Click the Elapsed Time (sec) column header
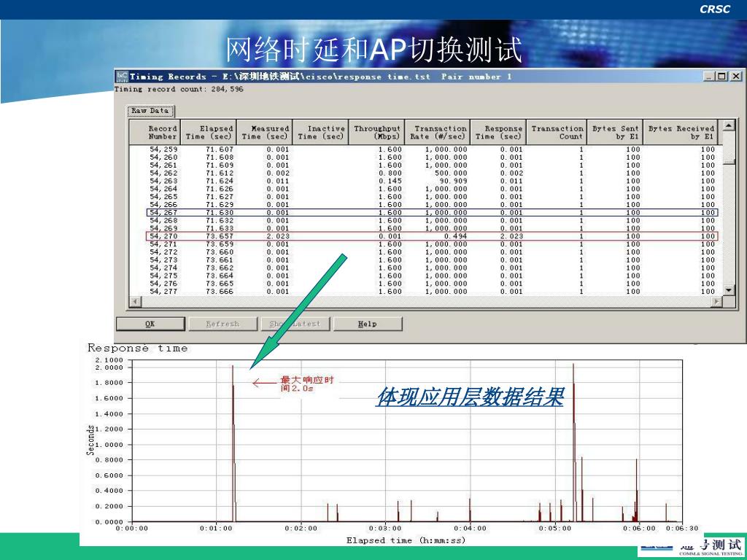The width and height of the screenshot is (747, 560). 208,133
